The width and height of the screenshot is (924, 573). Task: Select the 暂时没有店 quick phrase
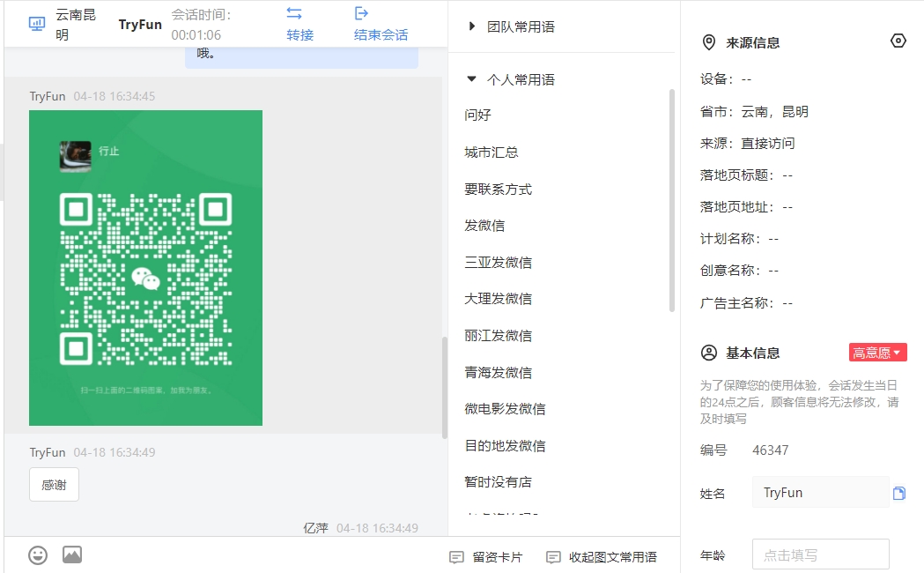coord(498,482)
